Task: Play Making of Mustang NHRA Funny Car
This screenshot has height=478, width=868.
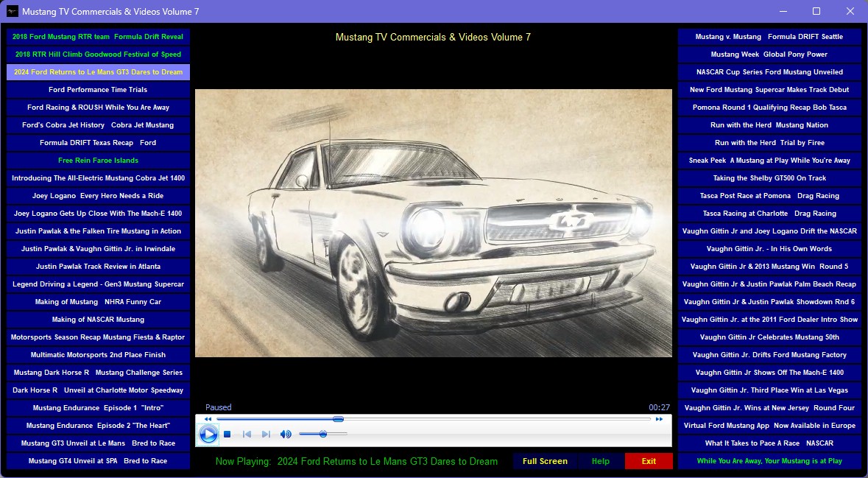Action: [x=98, y=302]
